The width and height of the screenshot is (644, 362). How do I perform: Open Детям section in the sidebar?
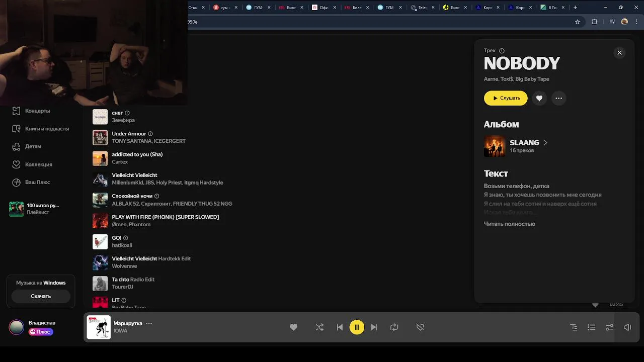33,146
